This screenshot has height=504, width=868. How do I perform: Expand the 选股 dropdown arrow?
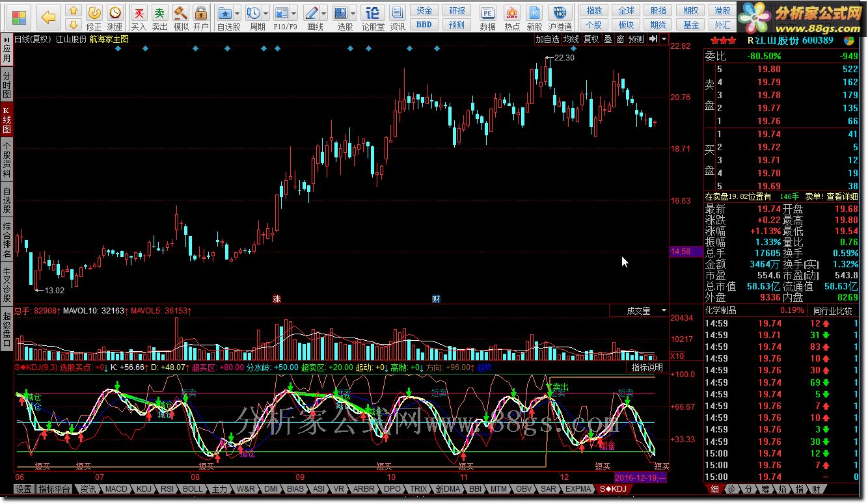[353, 14]
